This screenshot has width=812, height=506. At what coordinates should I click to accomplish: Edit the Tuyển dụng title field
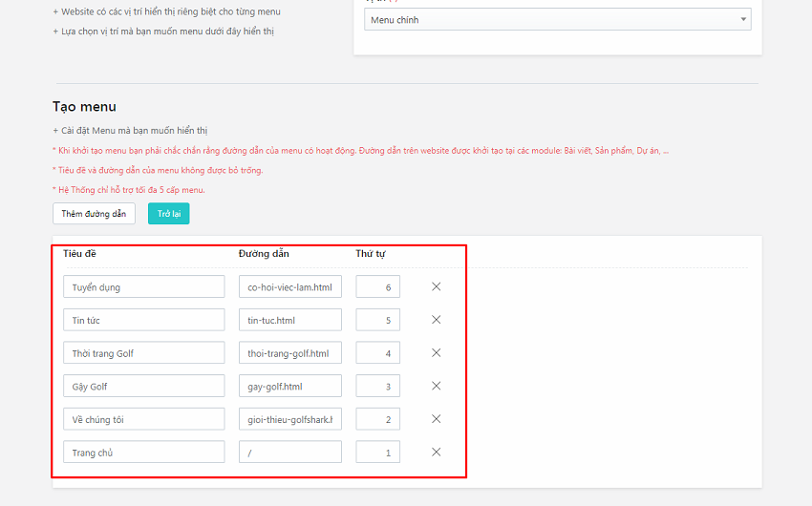point(143,287)
